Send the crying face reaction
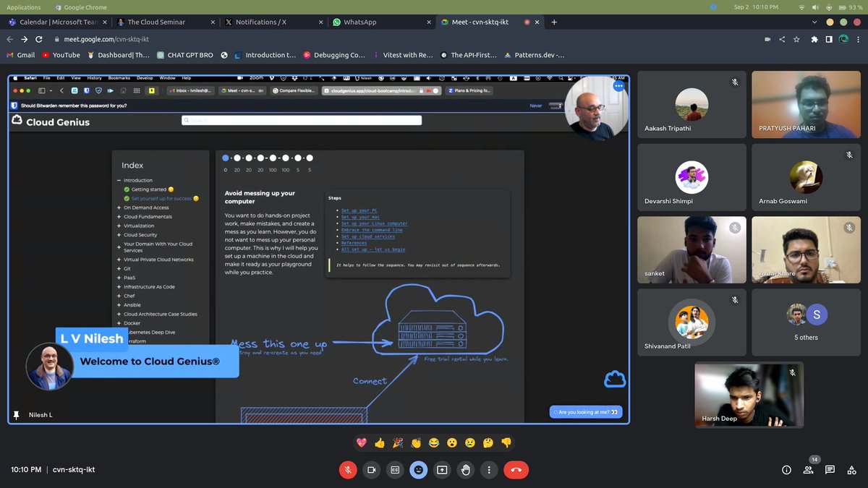The image size is (868, 488). pos(470,442)
